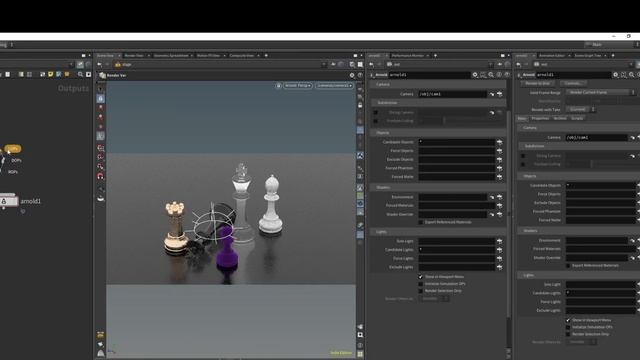Enable Initialize Simulation OPs in middle panel
Screen dimensions: 640x360
pyautogui.click(x=420, y=284)
